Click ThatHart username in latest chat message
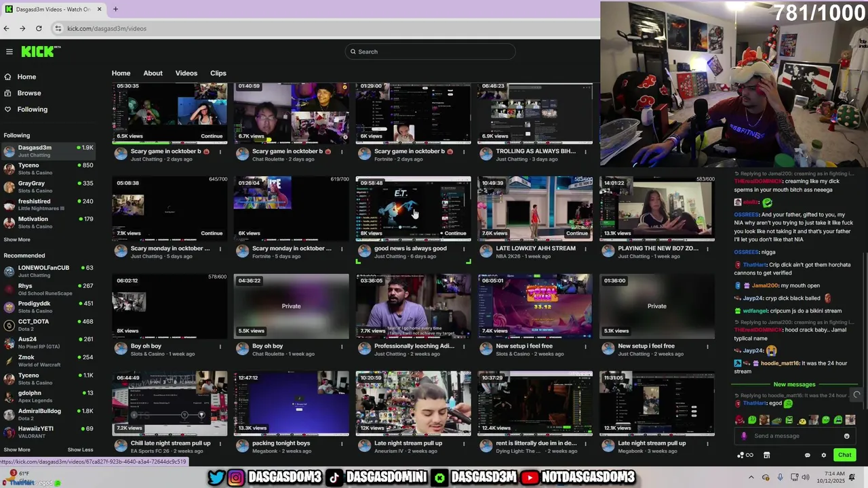868x488 pixels. coord(755,403)
